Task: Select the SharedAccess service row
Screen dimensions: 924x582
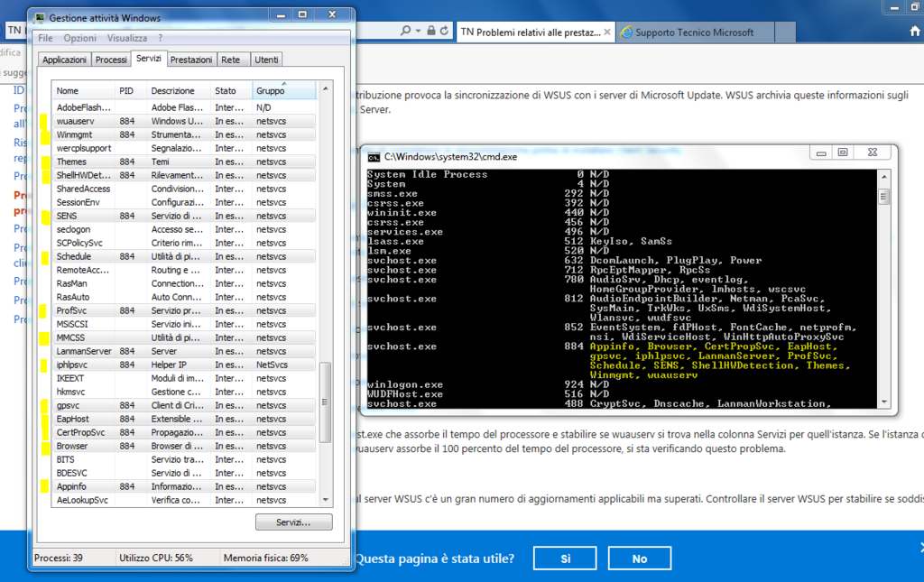Action: (183, 189)
